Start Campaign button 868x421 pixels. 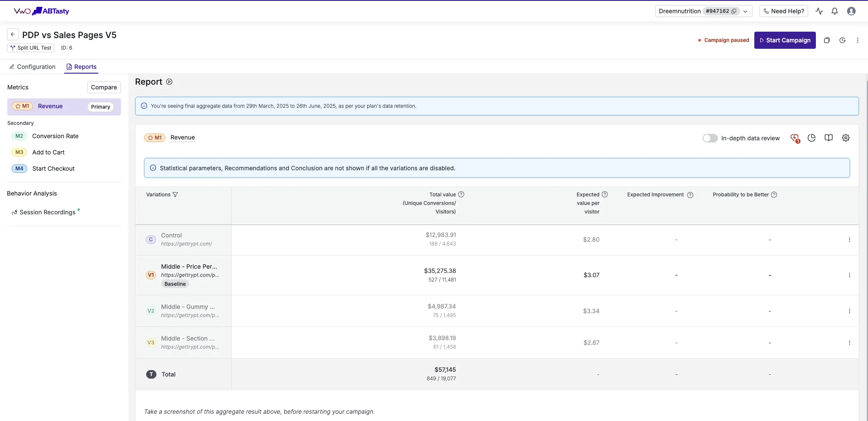(x=785, y=40)
